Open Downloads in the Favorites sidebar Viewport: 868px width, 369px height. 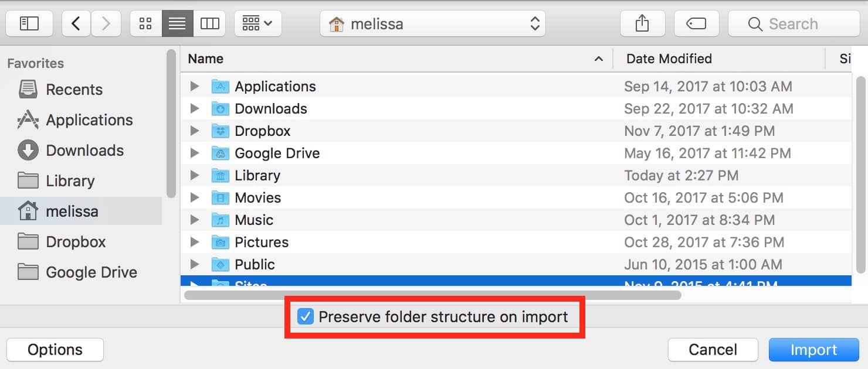84,151
